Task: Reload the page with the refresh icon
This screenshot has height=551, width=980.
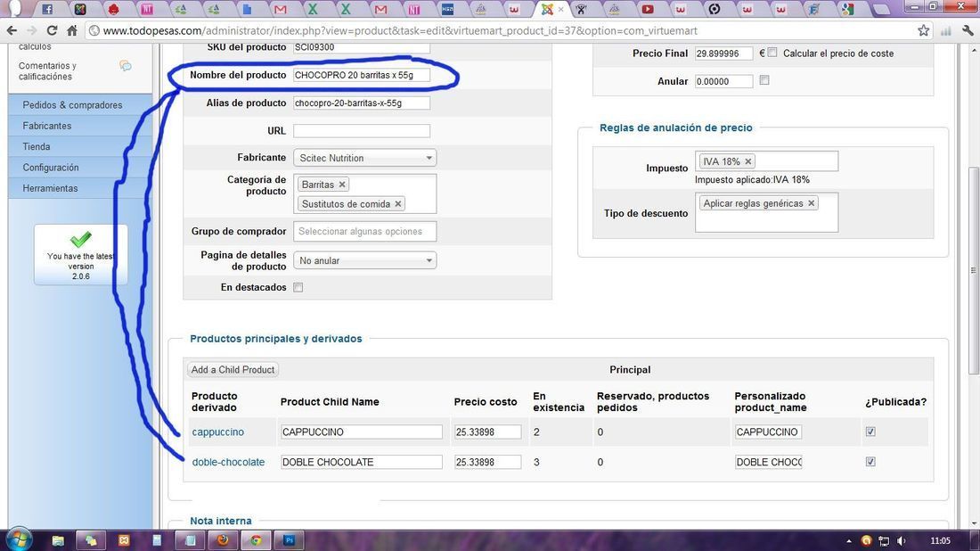Action: pos(52,30)
